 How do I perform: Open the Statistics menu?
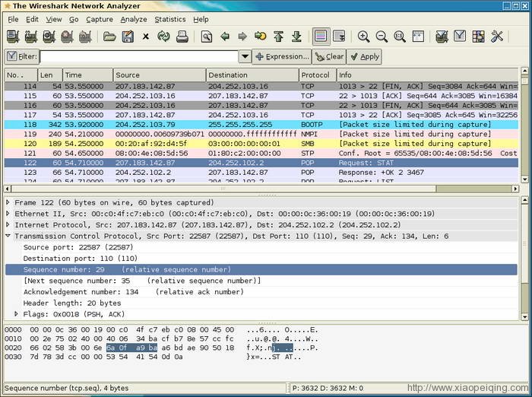click(x=170, y=19)
